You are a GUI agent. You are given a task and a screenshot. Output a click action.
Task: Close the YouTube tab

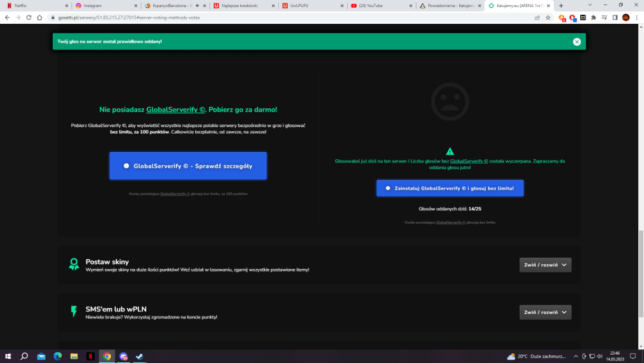(x=411, y=6)
